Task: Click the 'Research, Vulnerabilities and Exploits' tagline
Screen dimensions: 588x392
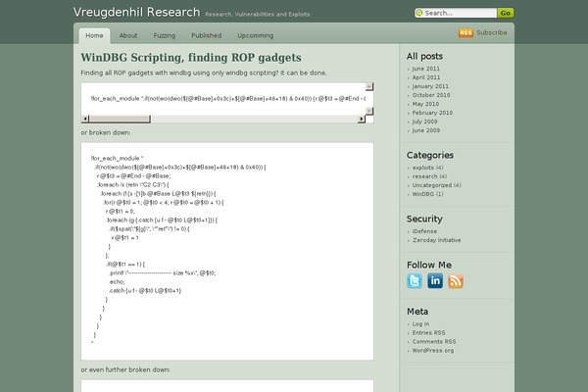Action: click(x=257, y=15)
